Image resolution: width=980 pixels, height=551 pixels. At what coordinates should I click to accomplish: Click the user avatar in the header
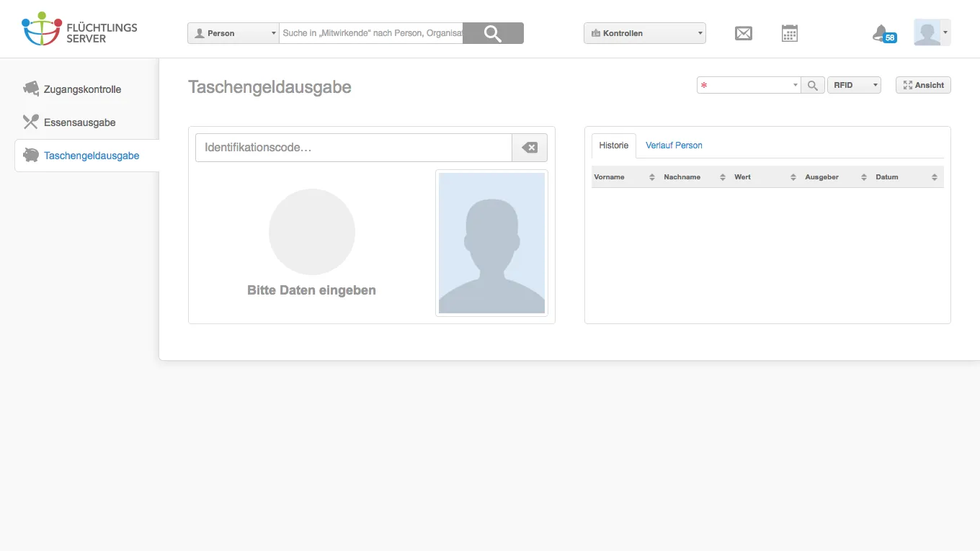tap(927, 32)
